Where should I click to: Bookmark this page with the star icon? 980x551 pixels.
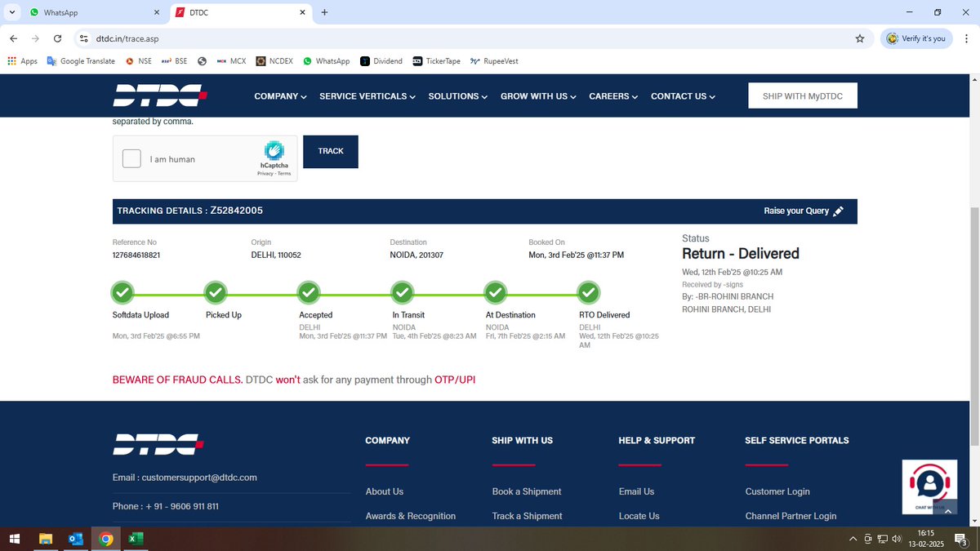tap(860, 38)
